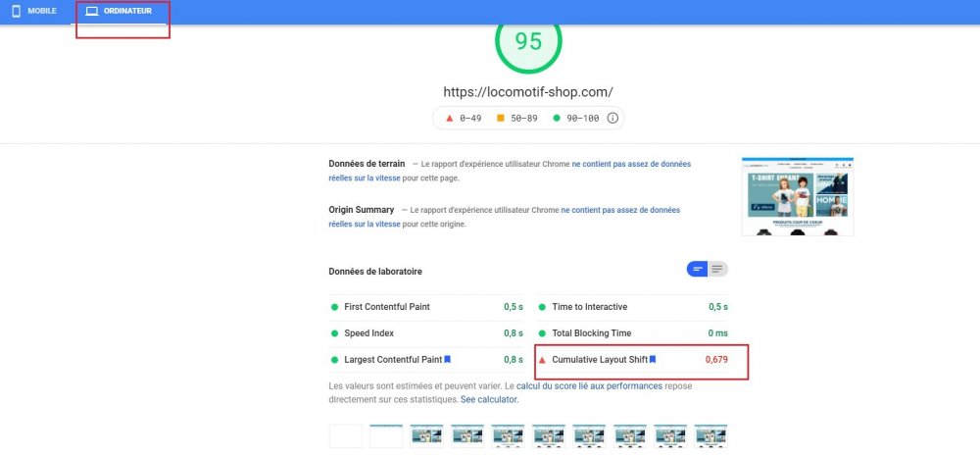
Task: Click the red triangle beside Cumulative Layout Shift
Action: click(x=542, y=360)
